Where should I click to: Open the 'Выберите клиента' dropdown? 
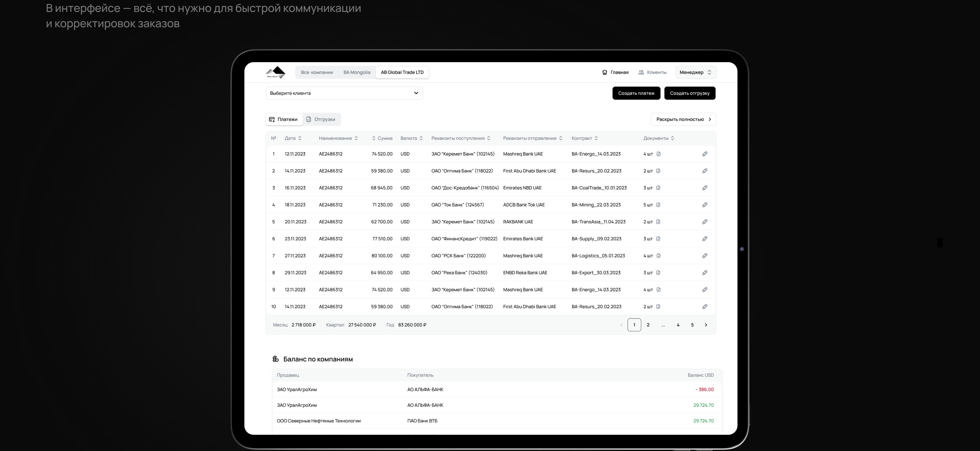pyautogui.click(x=344, y=93)
